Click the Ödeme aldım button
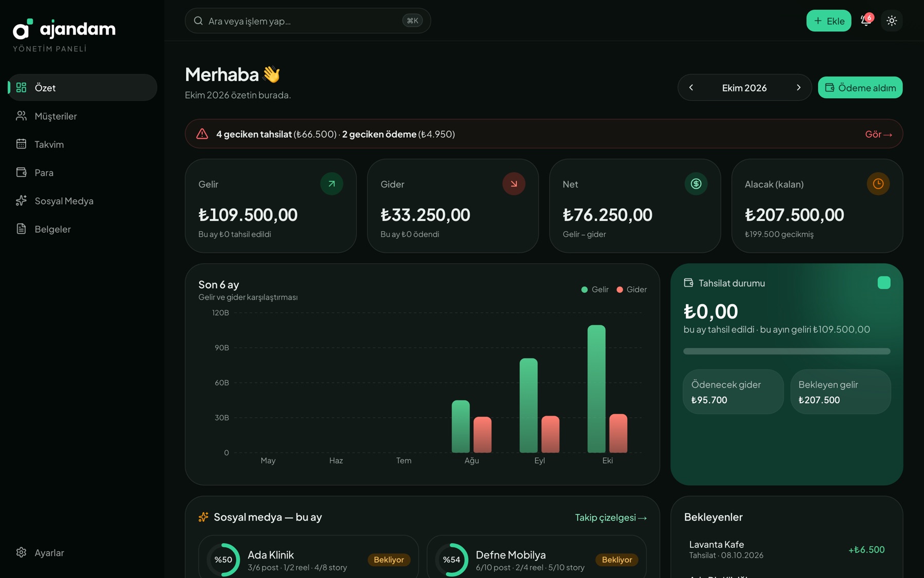924x578 pixels. [860, 87]
